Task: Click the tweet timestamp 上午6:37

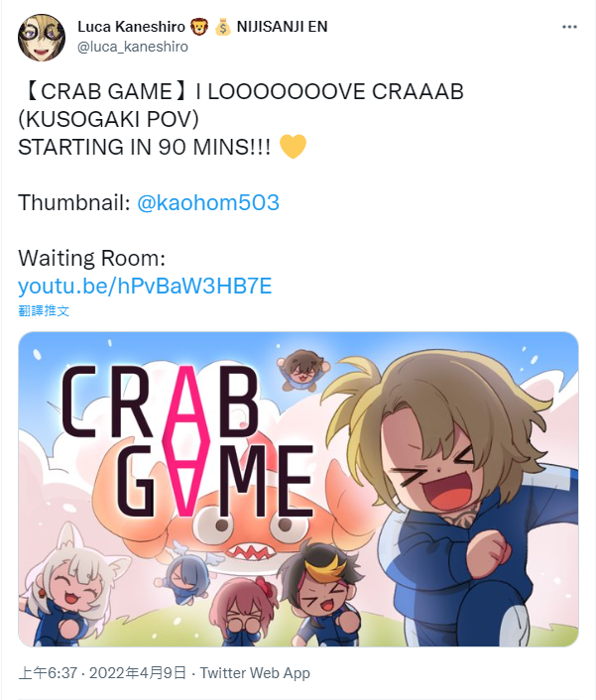Action: tap(48, 673)
